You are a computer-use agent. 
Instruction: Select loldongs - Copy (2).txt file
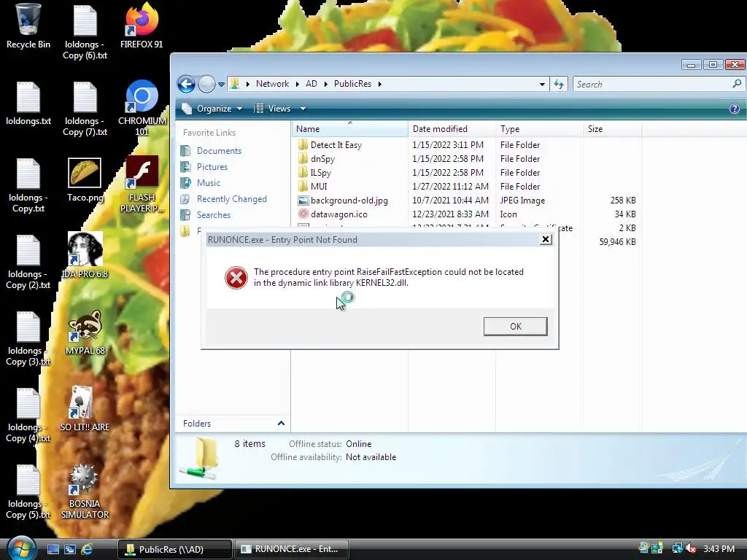tap(28, 262)
